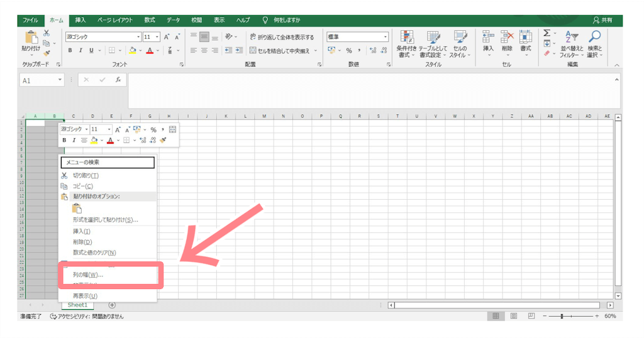
Task: Open 検索と選択 find and select dropdown
Action: click(594, 45)
